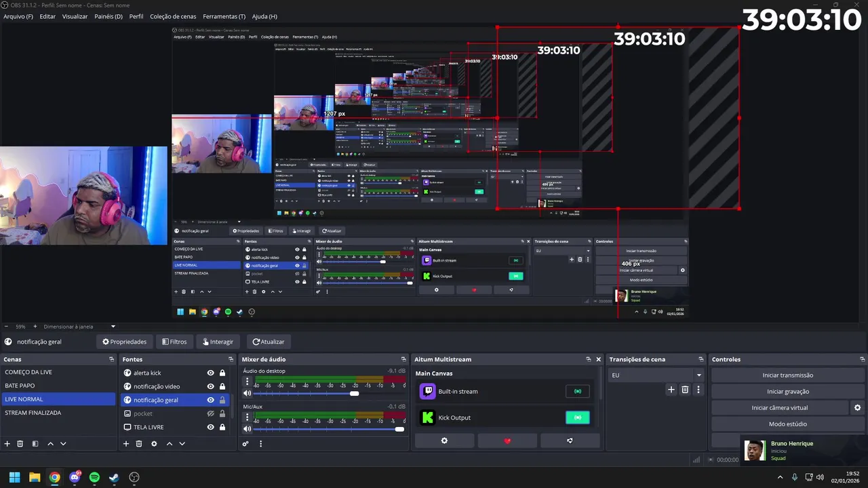Screen dimensions: 868x488
Task: Select the COMEÇO DA LIVE scene
Action: point(58,372)
